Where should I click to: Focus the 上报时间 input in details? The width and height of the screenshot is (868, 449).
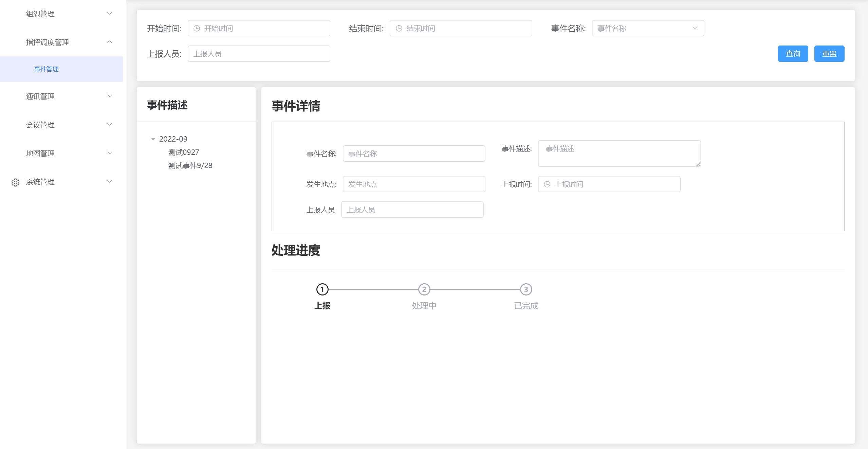tap(609, 184)
